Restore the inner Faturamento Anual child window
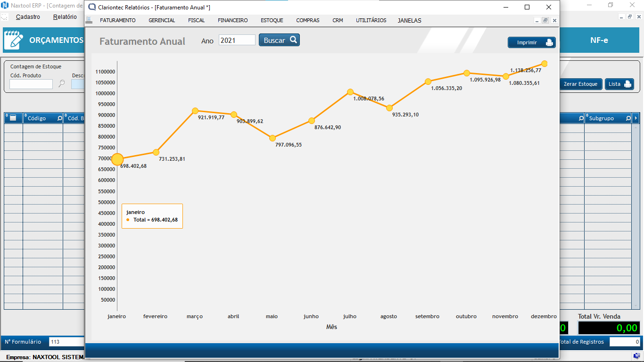This screenshot has width=644, height=362. coord(545,21)
